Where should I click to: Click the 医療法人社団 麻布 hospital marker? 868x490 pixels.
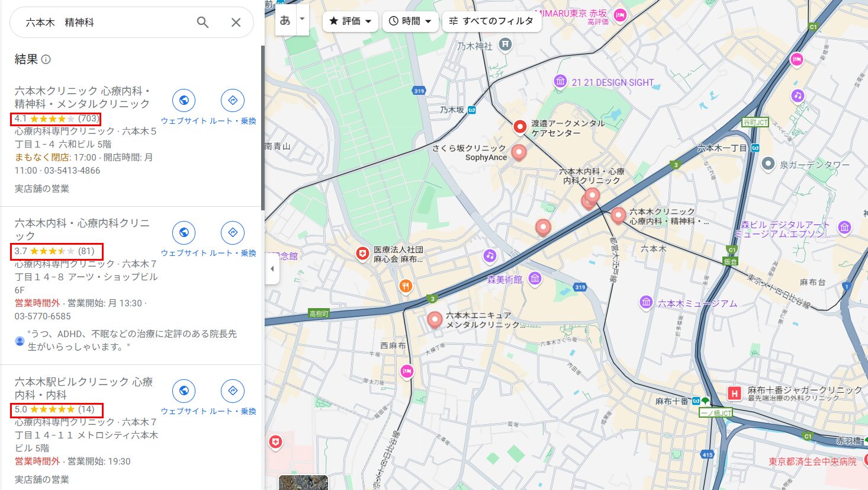(362, 254)
